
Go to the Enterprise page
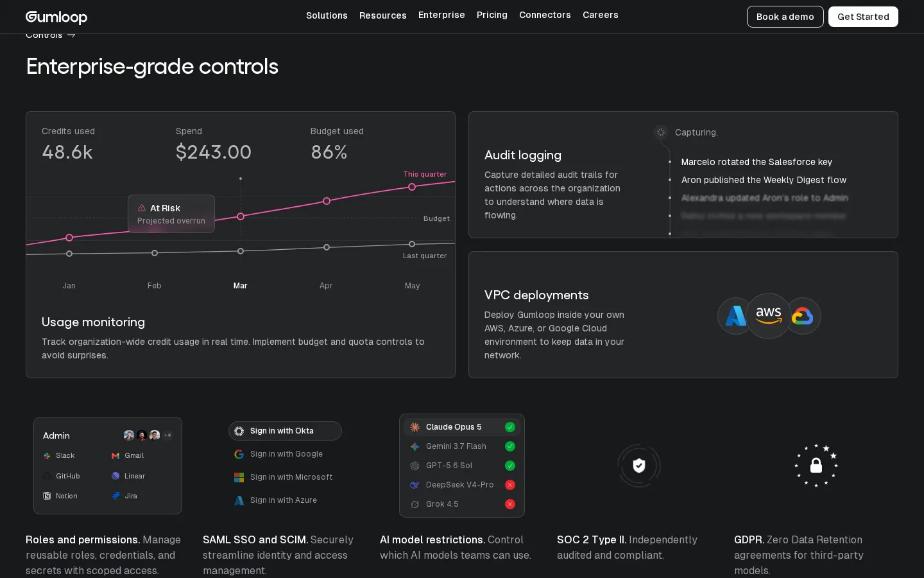point(441,15)
